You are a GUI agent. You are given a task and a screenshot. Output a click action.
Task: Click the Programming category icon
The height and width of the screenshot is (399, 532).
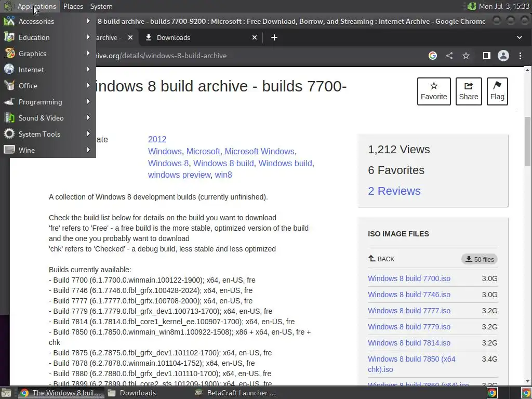pyautogui.click(x=9, y=102)
